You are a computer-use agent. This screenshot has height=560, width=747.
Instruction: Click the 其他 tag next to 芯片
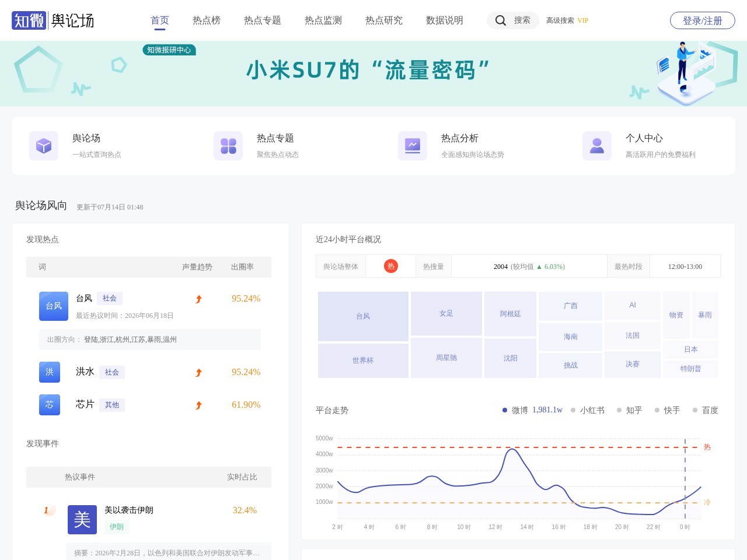(112, 405)
